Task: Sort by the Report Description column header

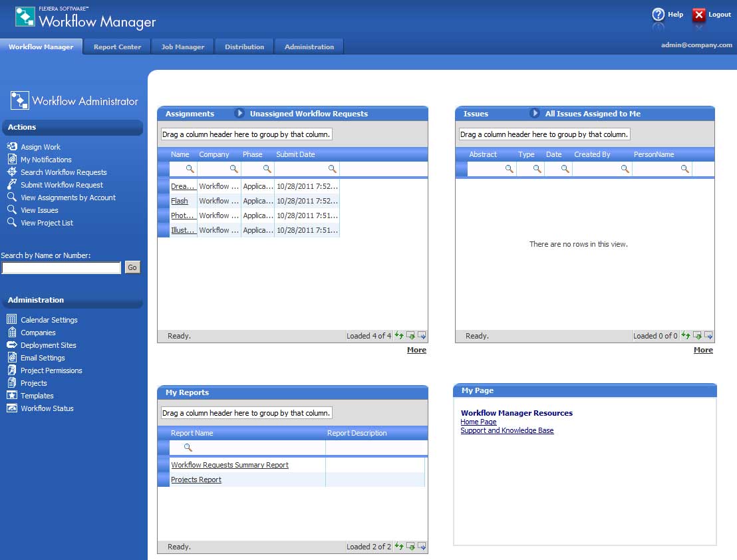Action: coord(357,433)
